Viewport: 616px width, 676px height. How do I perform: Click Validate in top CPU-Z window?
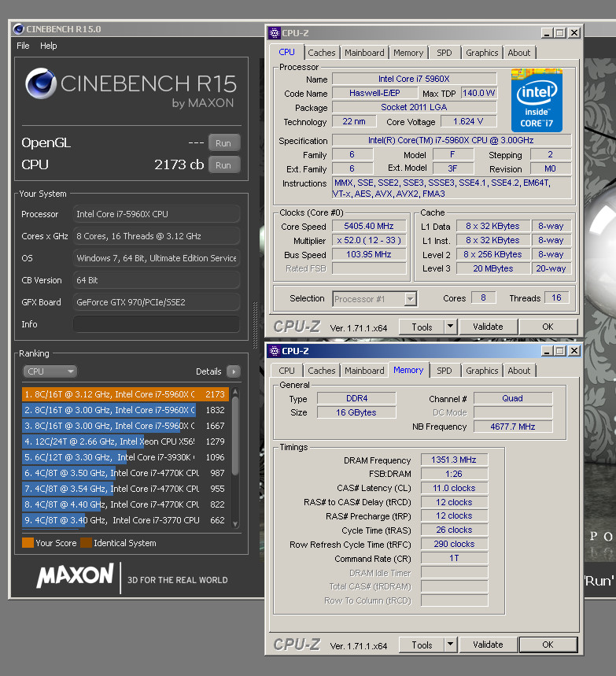(x=488, y=327)
